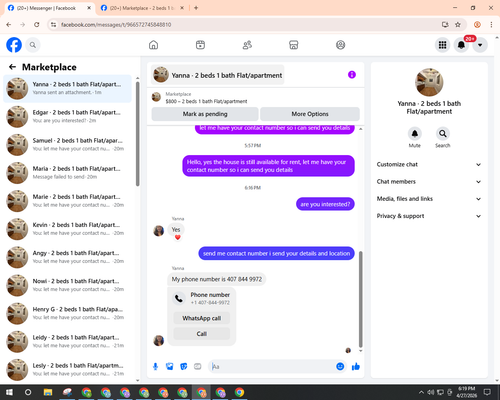Click the conversation list scrollbar

click(x=137, y=133)
